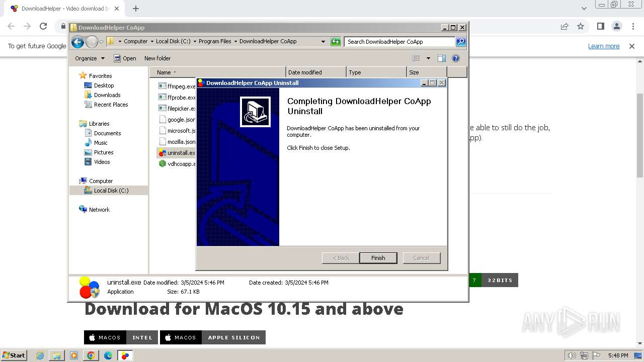The width and height of the screenshot is (644, 362).
Task: Sort by Size column header
Action: coord(427,72)
